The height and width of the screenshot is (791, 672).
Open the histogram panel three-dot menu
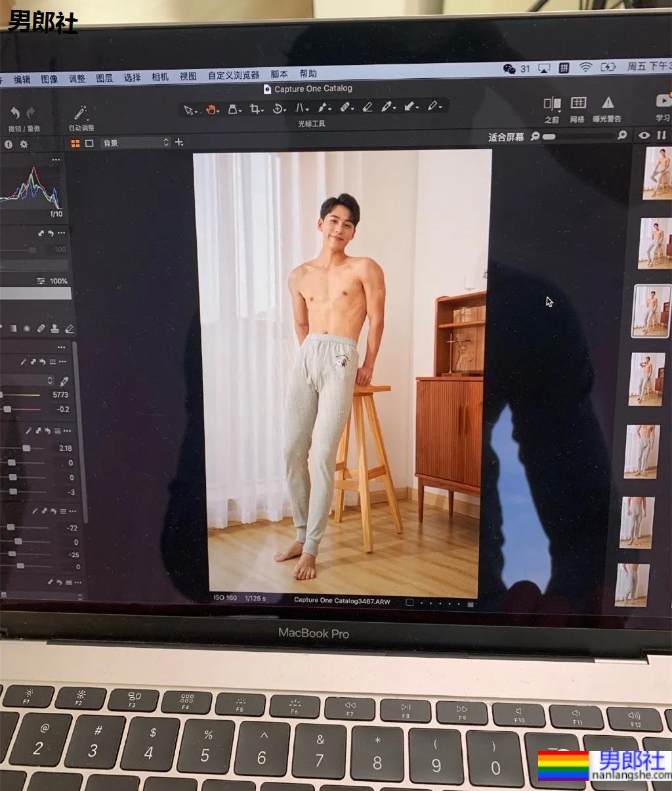click(56, 160)
